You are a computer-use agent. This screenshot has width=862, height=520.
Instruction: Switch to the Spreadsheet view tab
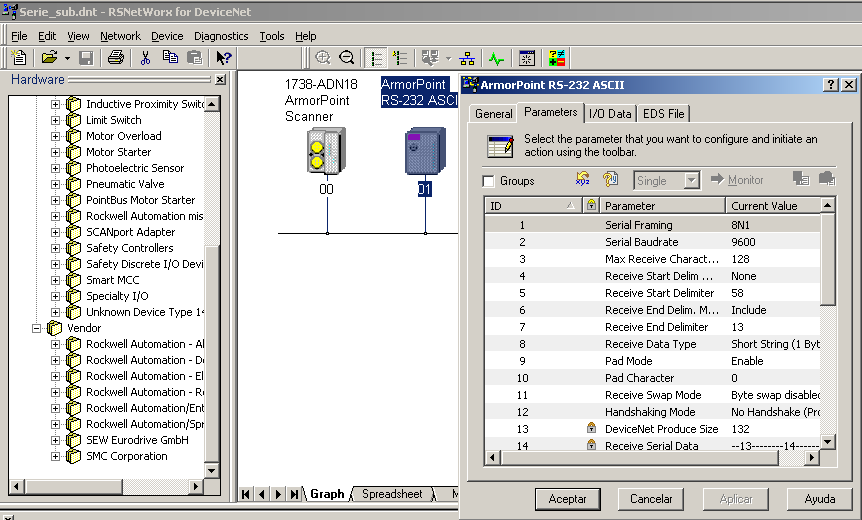[x=392, y=494]
